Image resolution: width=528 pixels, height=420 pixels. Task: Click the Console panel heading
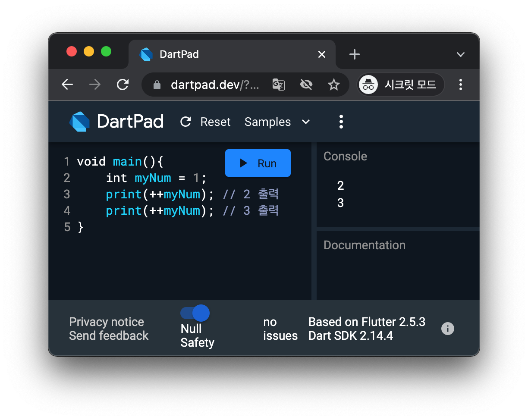(345, 156)
